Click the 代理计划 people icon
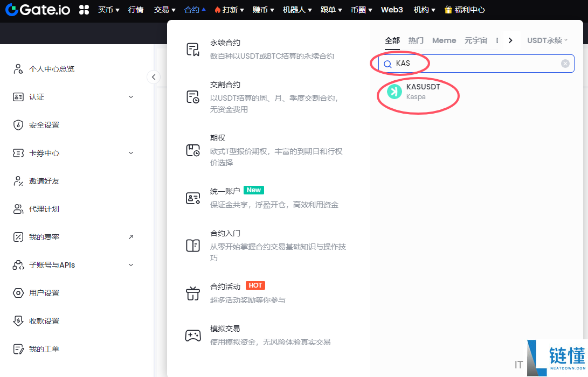Viewport: 588px width, 377px height. [x=18, y=209]
